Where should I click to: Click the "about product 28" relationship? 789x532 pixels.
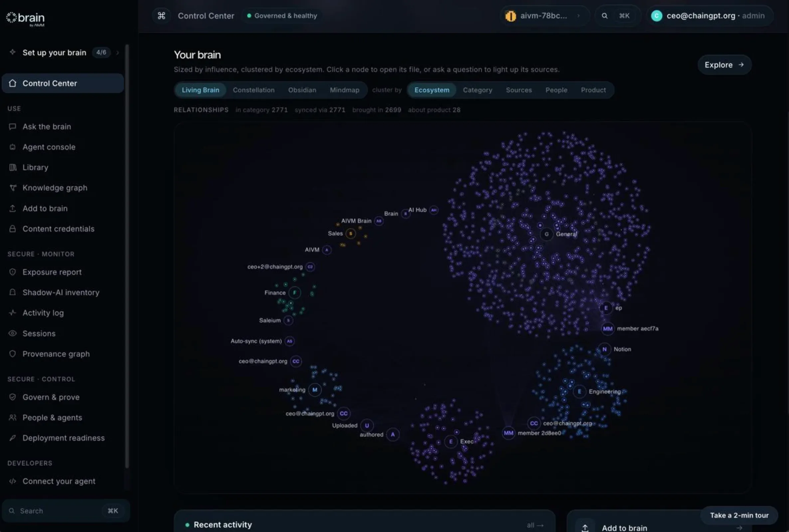click(434, 110)
